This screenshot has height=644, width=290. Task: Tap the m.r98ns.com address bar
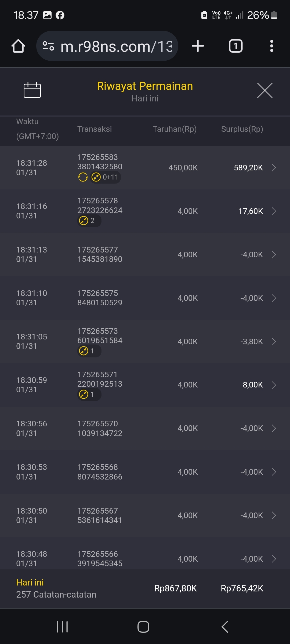(116, 46)
